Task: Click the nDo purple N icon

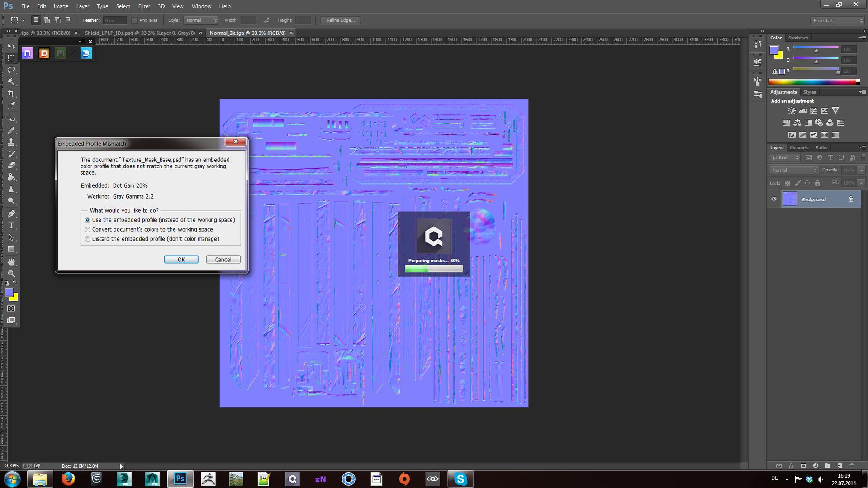Action: coord(28,53)
